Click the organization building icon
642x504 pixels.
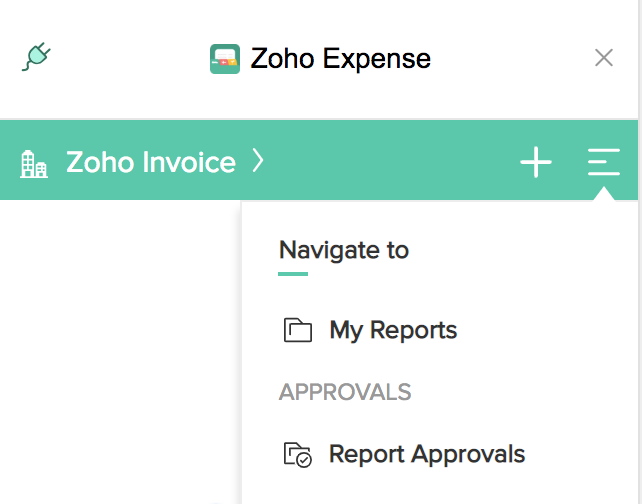tap(34, 164)
